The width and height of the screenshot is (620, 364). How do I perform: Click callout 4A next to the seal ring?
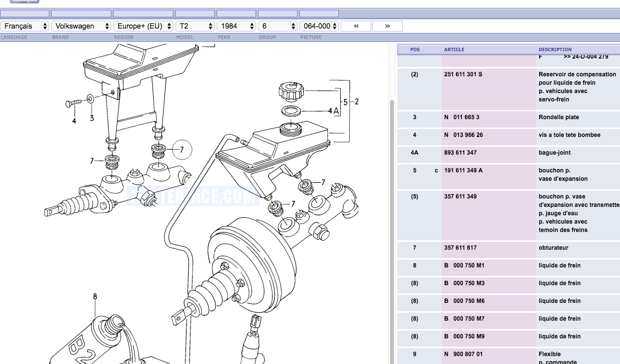(333, 111)
